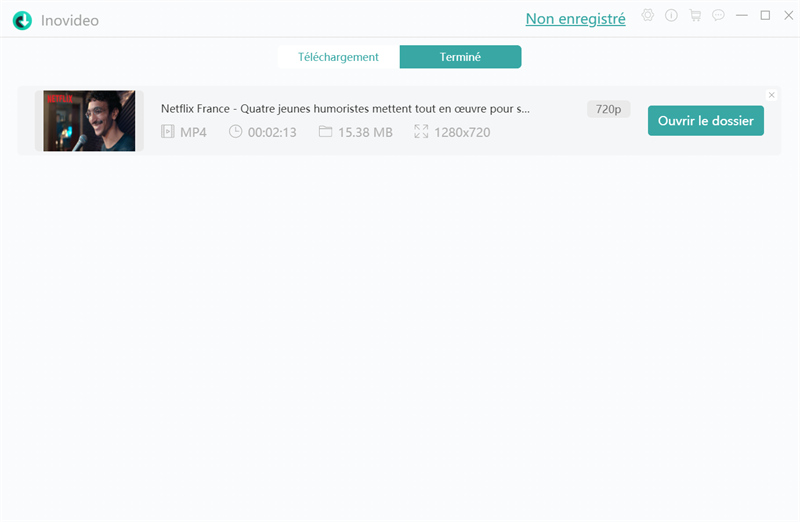This screenshot has width=800, height=522.
Task: Click the Inovideo app name text
Action: (70, 20)
